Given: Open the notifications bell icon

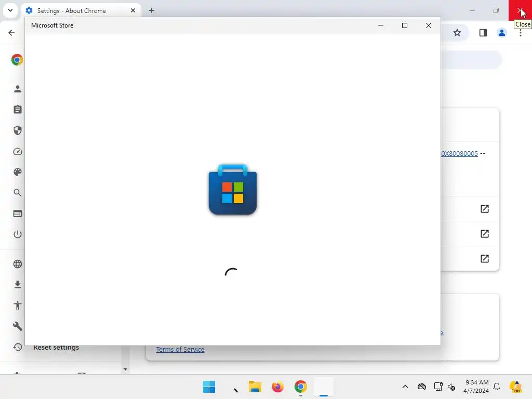Looking at the screenshot, I should tap(497, 387).
